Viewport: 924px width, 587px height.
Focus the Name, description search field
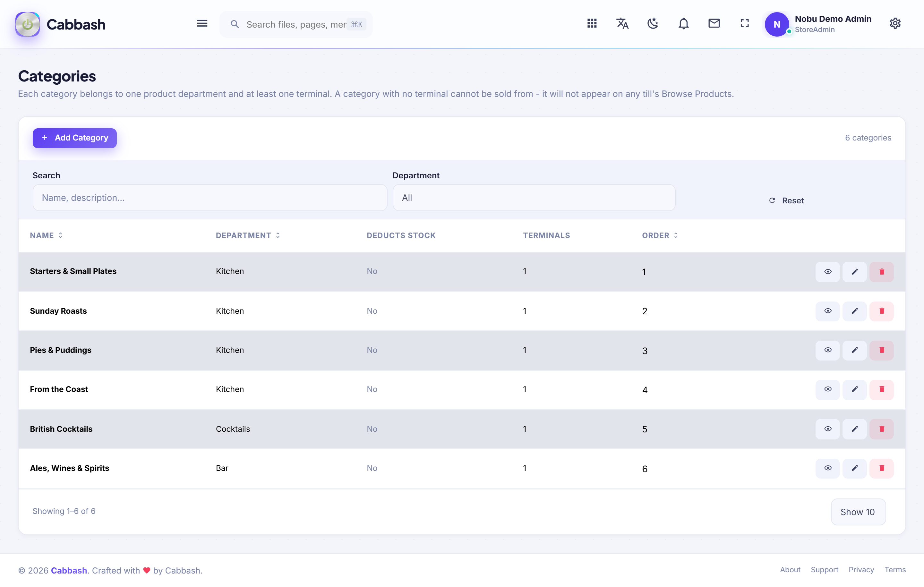(x=210, y=198)
